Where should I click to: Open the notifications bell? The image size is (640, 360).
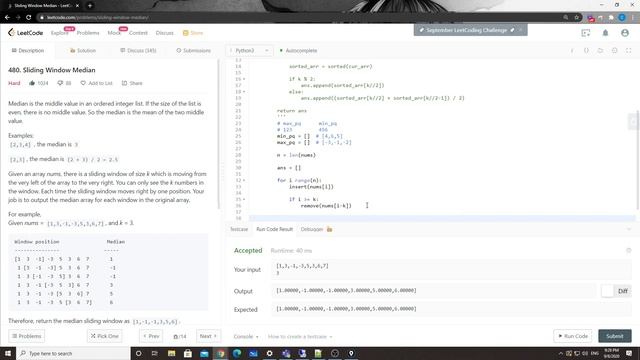(x=605, y=33)
